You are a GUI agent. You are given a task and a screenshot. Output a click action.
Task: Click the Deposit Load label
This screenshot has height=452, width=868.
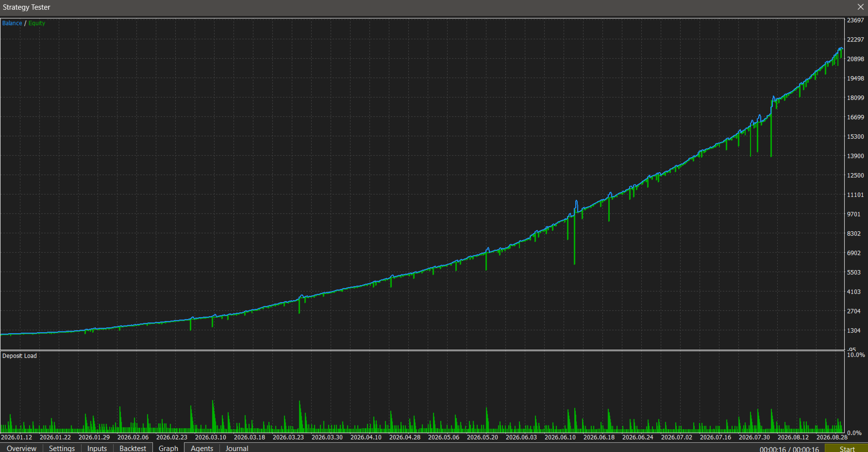(19, 356)
